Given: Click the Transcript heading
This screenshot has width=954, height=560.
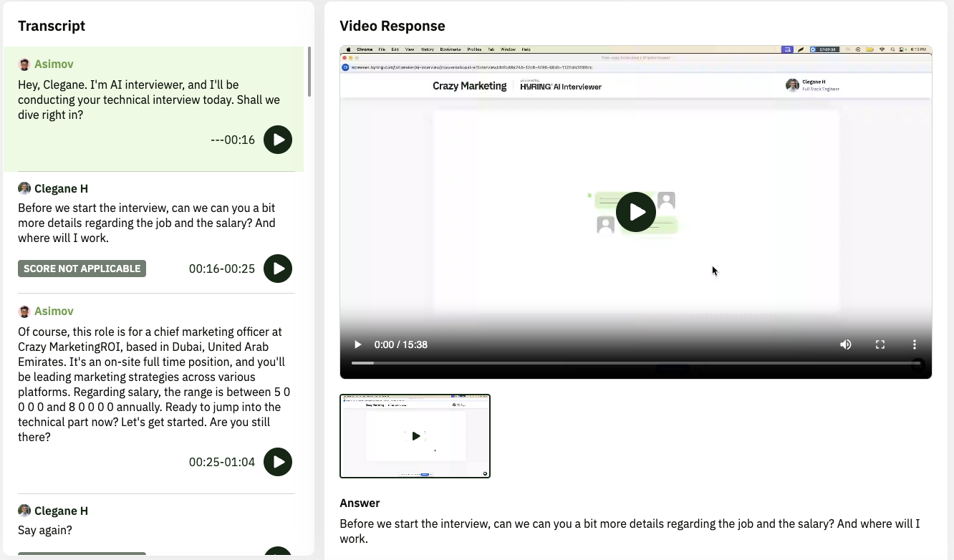Looking at the screenshot, I should (52, 26).
